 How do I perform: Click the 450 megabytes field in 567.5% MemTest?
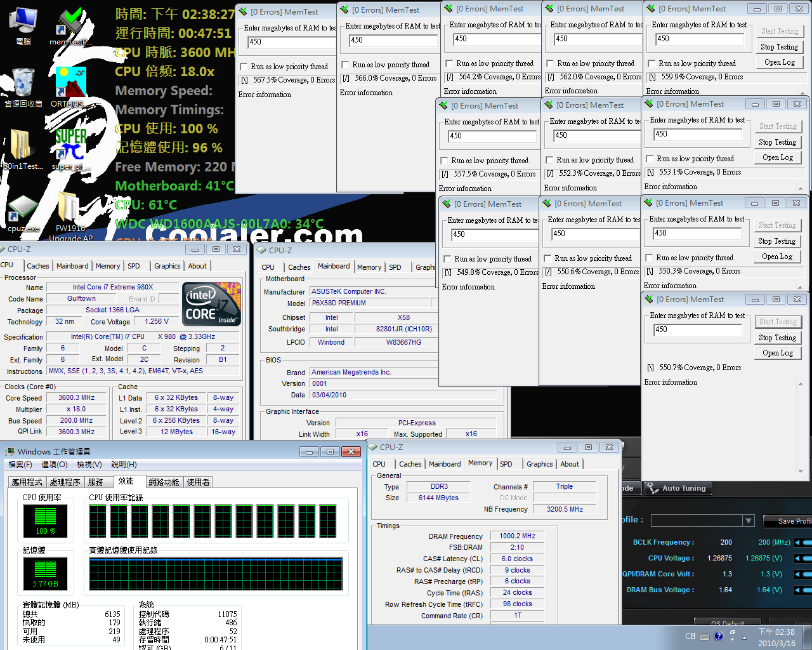tap(291, 42)
